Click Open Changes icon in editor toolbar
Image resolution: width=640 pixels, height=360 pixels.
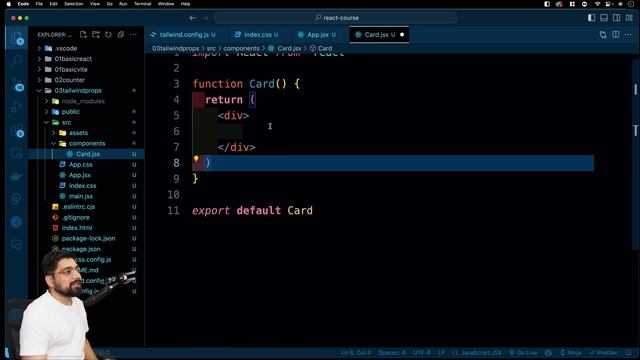[x=603, y=35]
